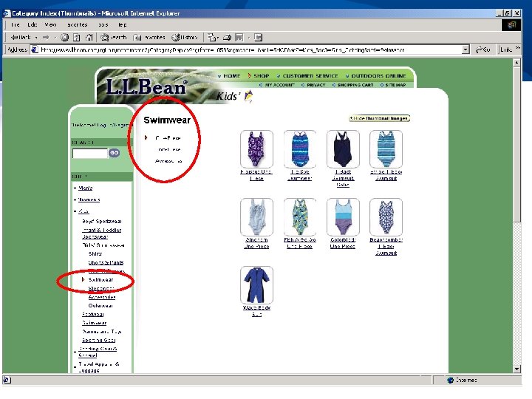The image size is (532, 399).
Task: Open the Men's link in sidebar
Action: coord(86,188)
